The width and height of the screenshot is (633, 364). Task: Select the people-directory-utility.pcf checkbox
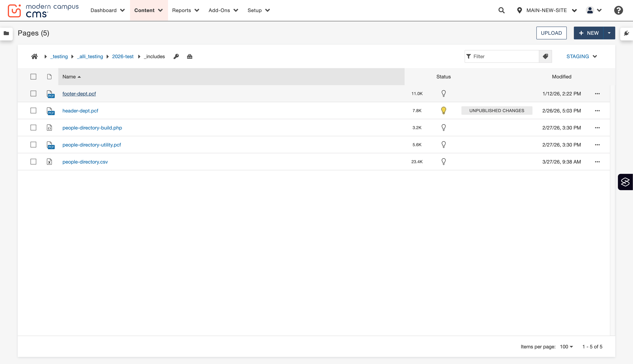(33, 145)
